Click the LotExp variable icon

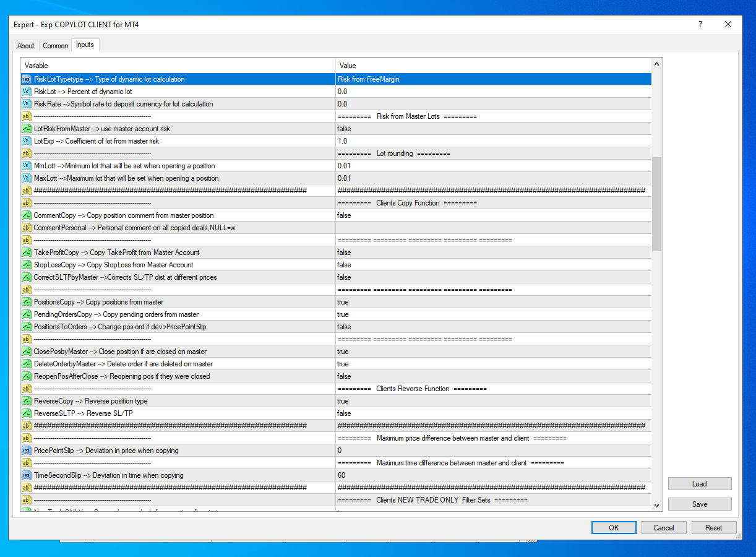pyautogui.click(x=26, y=141)
